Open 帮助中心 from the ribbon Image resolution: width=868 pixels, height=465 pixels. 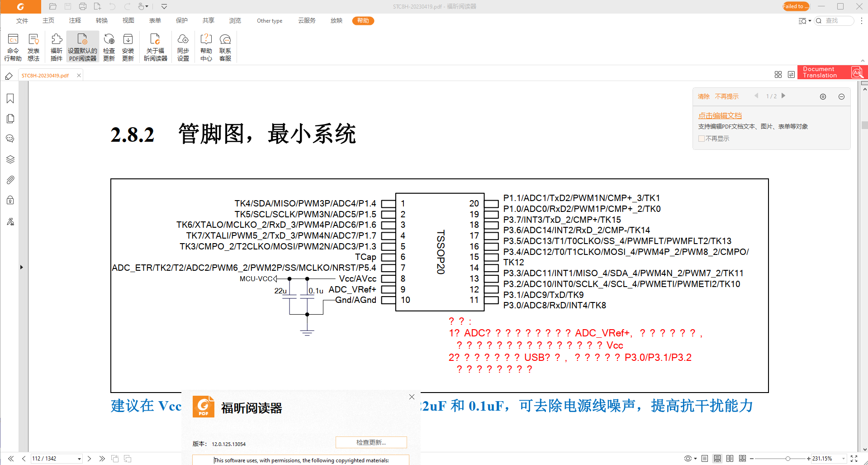coord(206,47)
